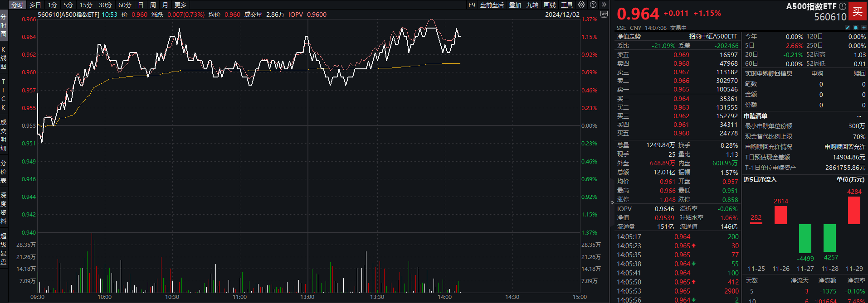Toggle the 九转 indicator
Image resolution: width=868 pixels, height=303 pixels.
(x=532, y=5)
